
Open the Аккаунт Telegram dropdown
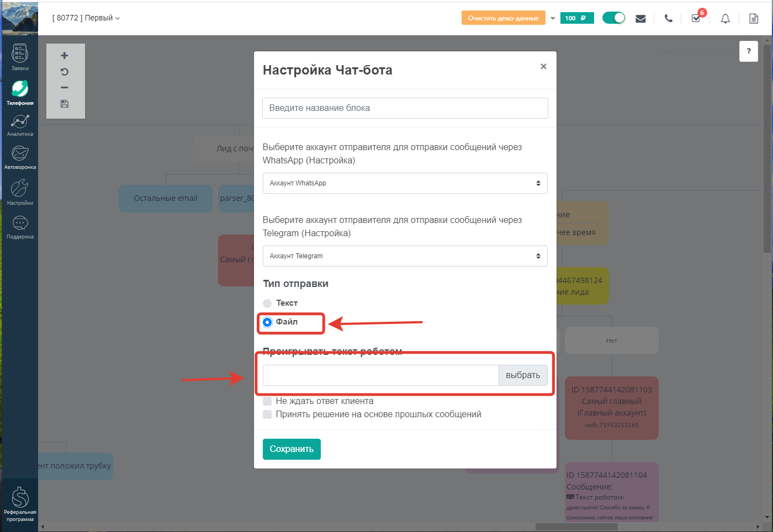[x=405, y=256]
